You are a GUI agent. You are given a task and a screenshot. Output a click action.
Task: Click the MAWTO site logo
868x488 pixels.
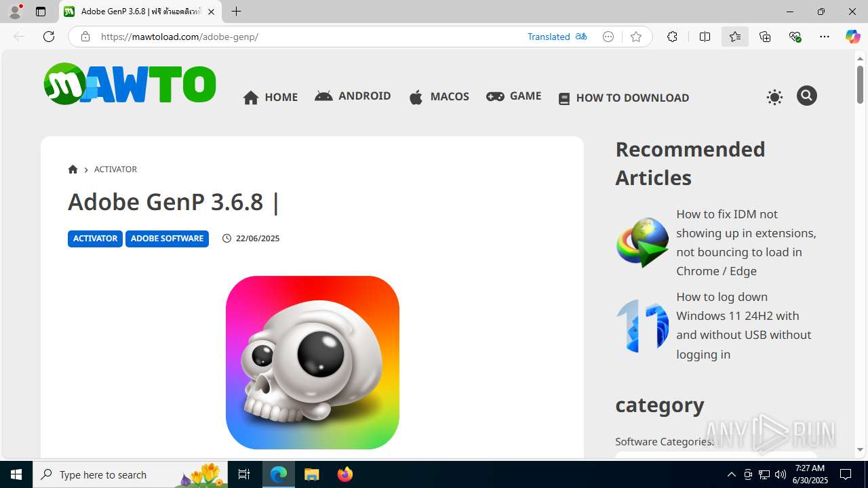click(130, 84)
